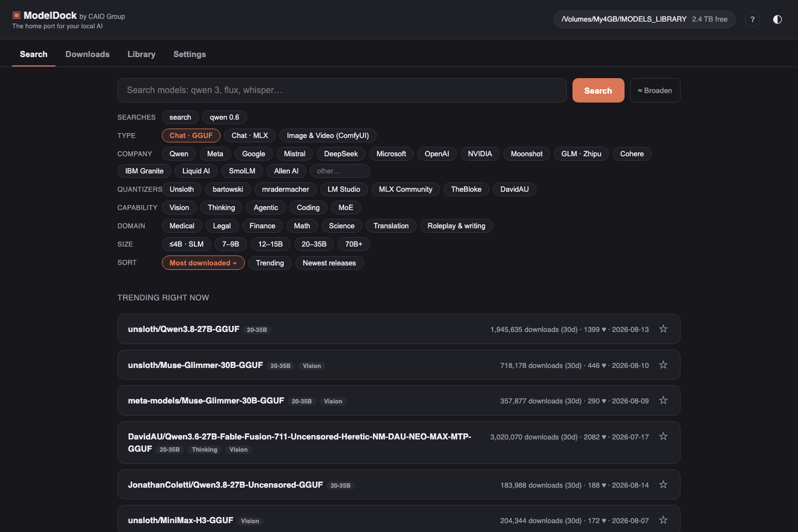
Task: Enable the Vision capability filter chip
Action: point(179,208)
